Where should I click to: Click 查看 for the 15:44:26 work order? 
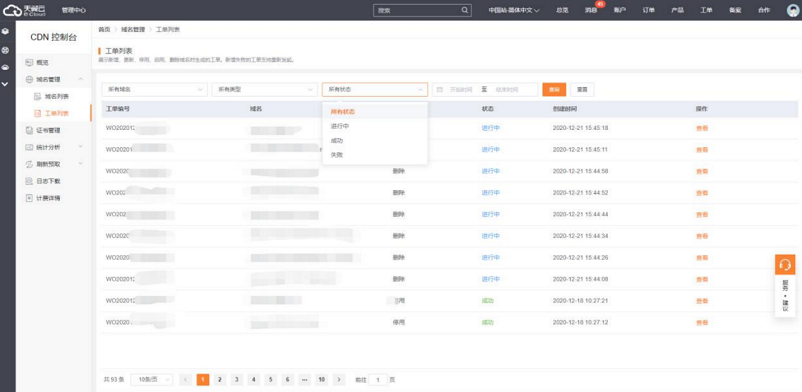coord(702,257)
